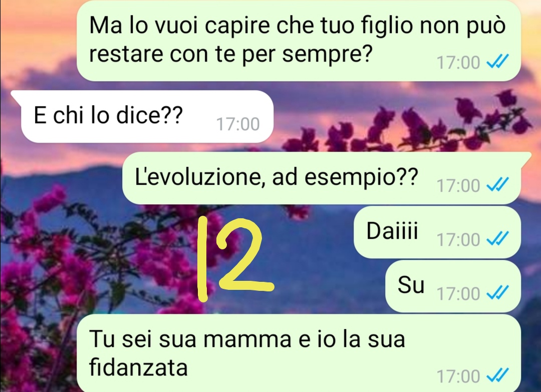The height and width of the screenshot is (392, 541).
Task: Tap blue checkmarks beside Daiiii message
Action: [497, 238]
